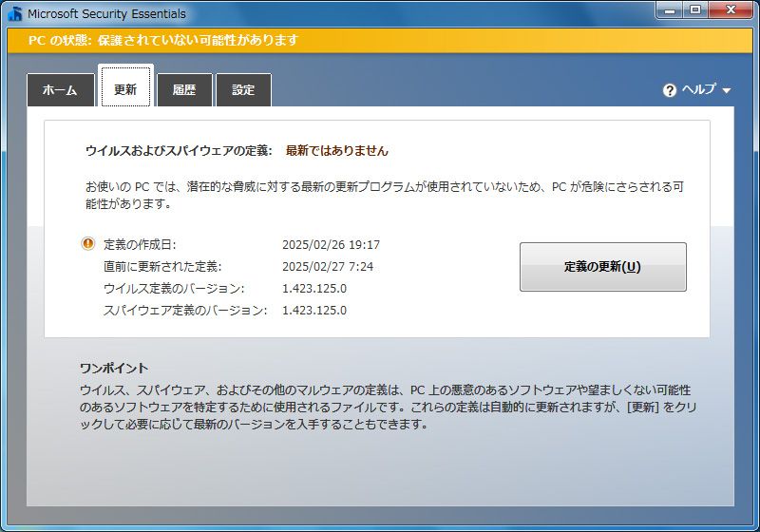Screen dimensions: 760x532
Task: Select the 更新 tab
Action: [125, 86]
